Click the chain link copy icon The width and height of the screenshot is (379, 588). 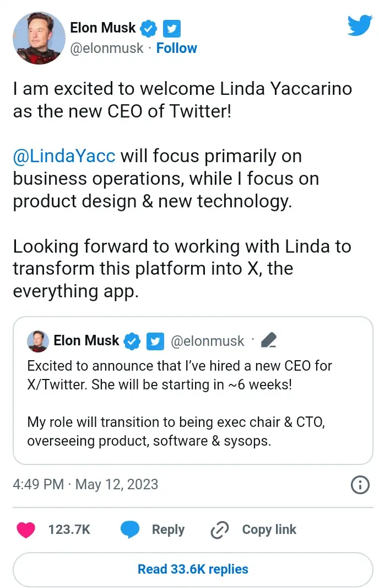(220, 530)
